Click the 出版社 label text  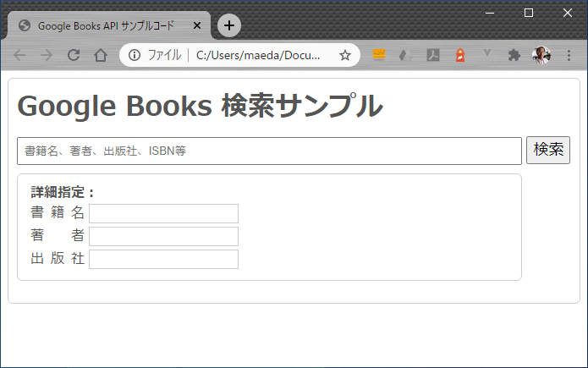58,258
